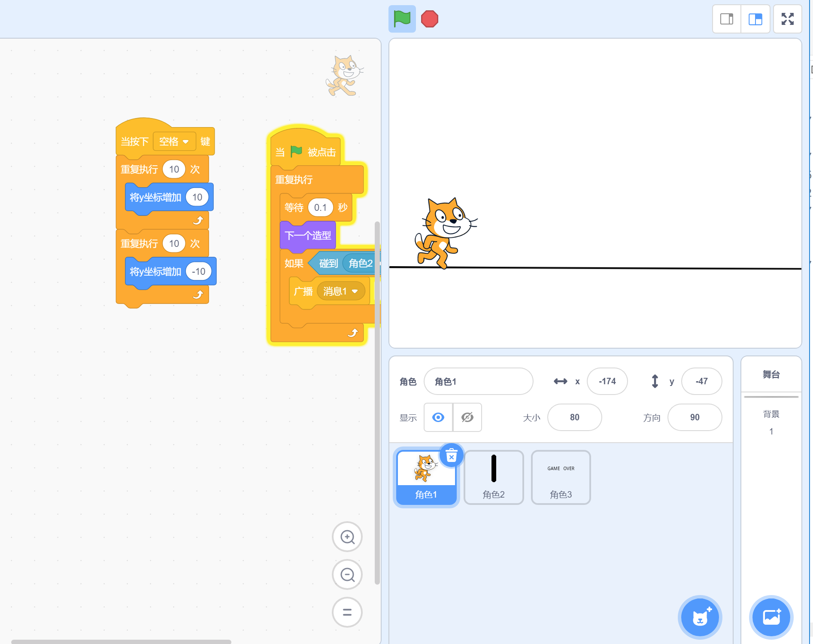Select the 角色3 GAME OVER sprite

point(561,477)
